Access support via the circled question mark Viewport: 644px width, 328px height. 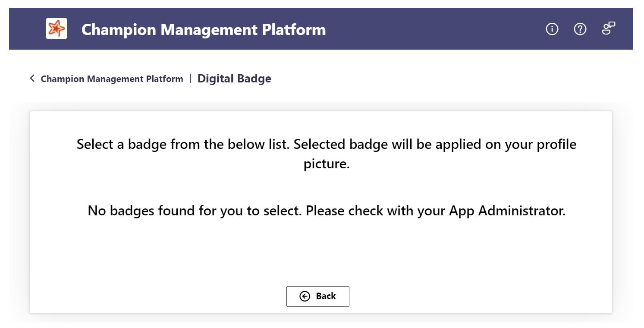coord(580,29)
